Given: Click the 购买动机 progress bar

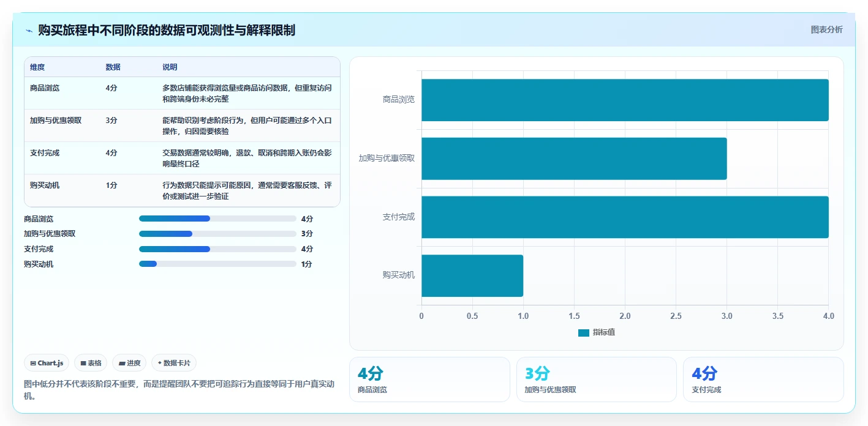Looking at the screenshot, I should [217, 264].
